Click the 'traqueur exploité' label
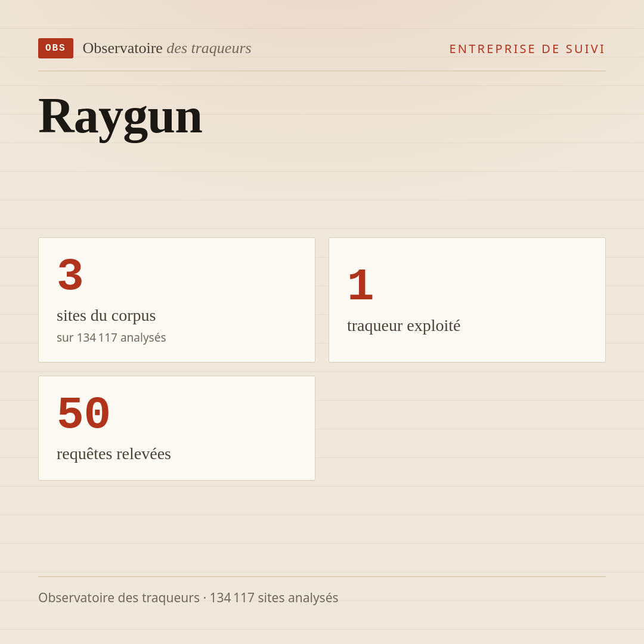Screen dimensions: 644x644 click(404, 326)
